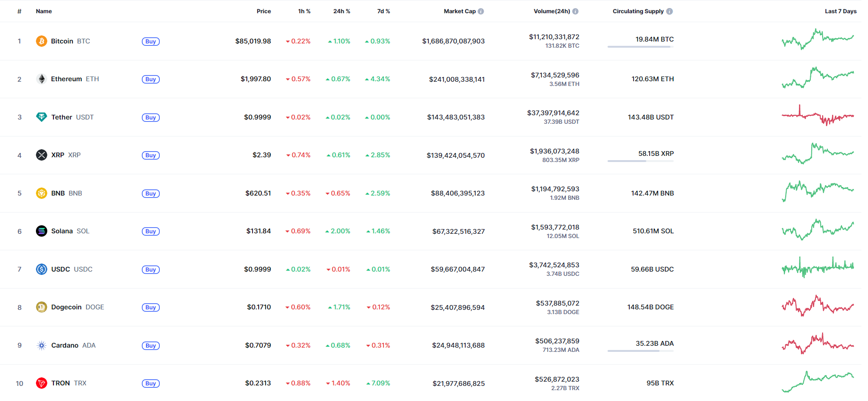Viewport: 868px width, 401px height.
Task: Open Cardano's 7-day sparkline chart
Action: point(818,344)
